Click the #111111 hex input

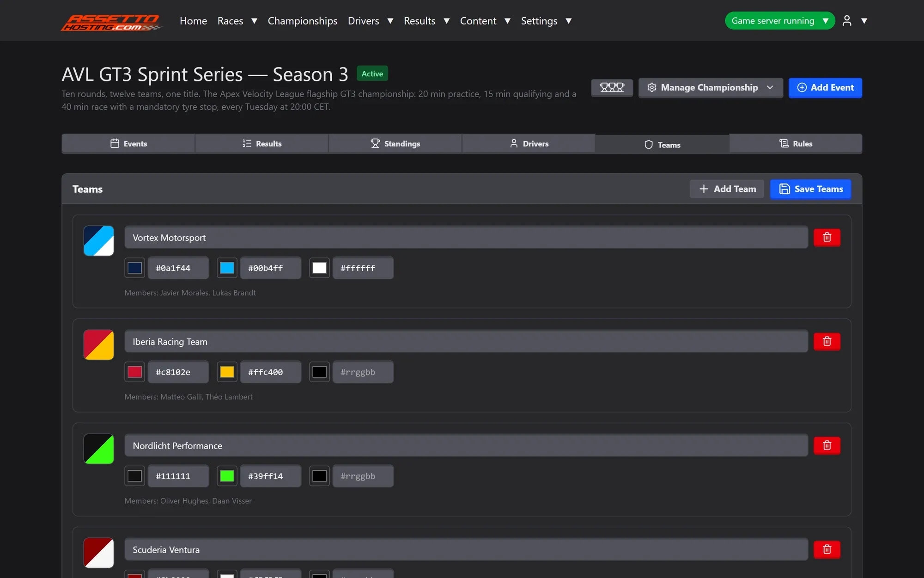click(178, 476)
